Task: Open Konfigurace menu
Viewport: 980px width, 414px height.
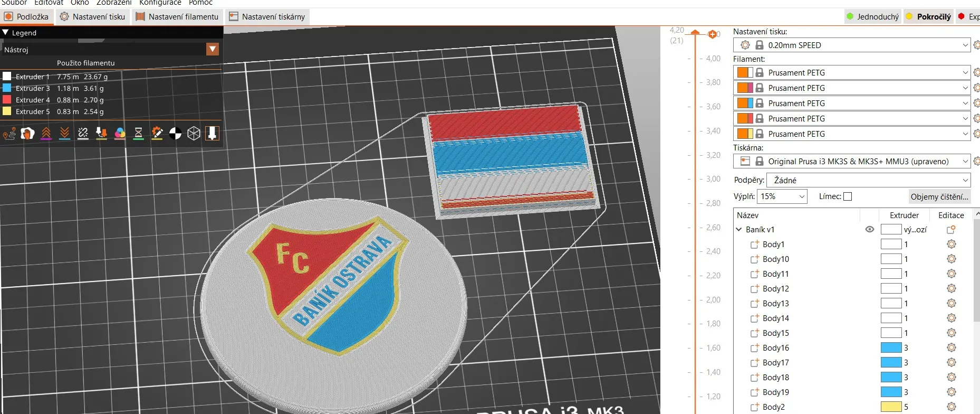Action: tap(160, 3)
